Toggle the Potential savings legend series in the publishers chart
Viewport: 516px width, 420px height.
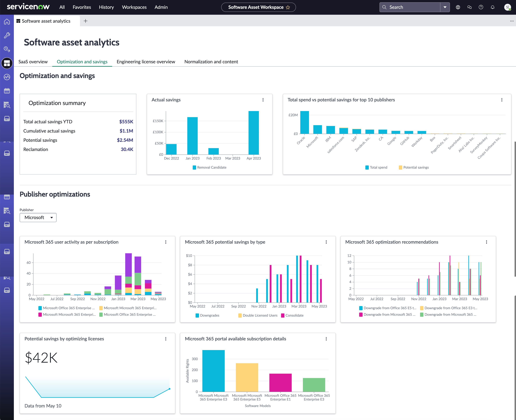pos(414,167)
